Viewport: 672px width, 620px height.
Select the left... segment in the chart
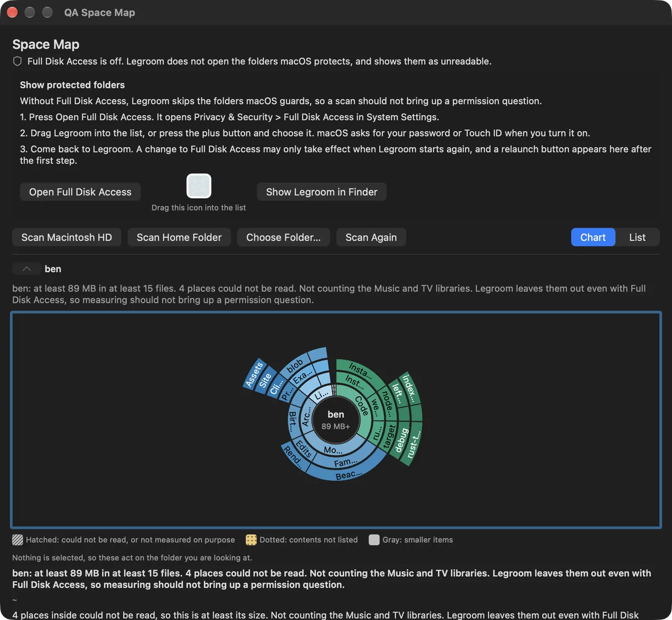[397, 394]
